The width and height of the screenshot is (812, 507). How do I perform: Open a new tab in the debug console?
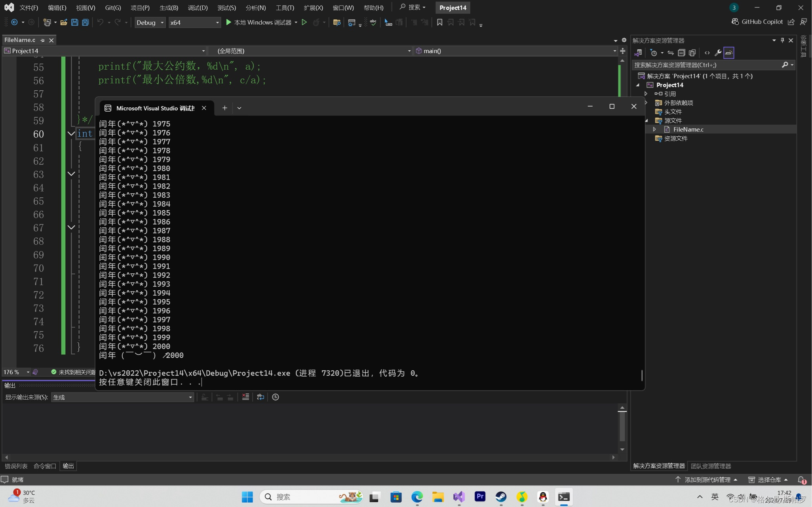[x=224, y=108]
